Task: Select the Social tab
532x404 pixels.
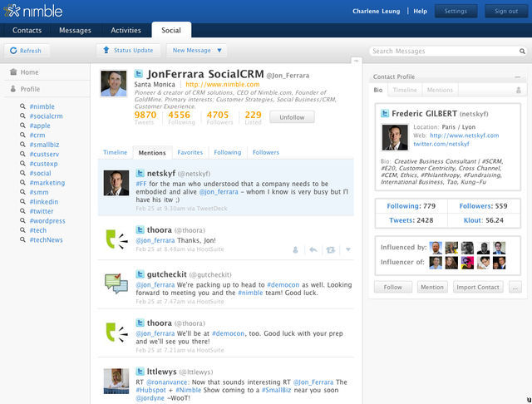Action: click(x=171, y=30)
